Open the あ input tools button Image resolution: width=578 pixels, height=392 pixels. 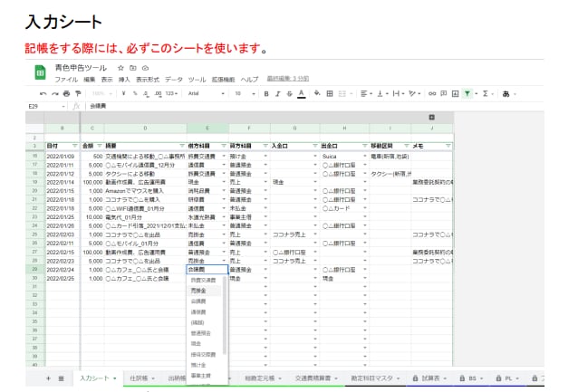(x=506, y=94)
